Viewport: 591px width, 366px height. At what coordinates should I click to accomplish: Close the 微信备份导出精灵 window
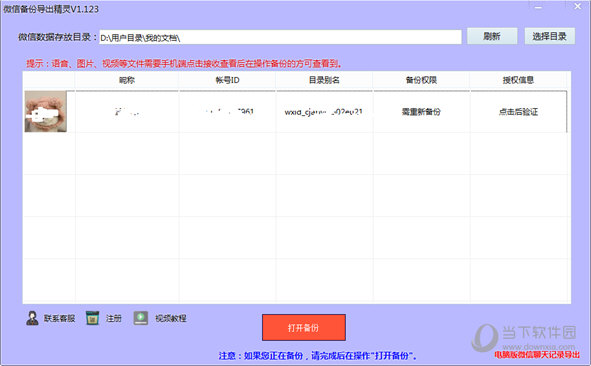tap(577, 6)
